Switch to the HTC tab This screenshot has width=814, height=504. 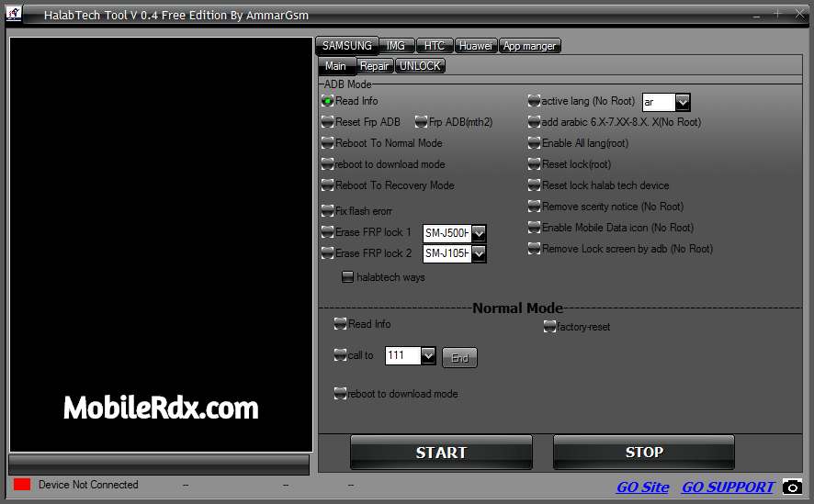pyautogui.click(x=435, y=46)
